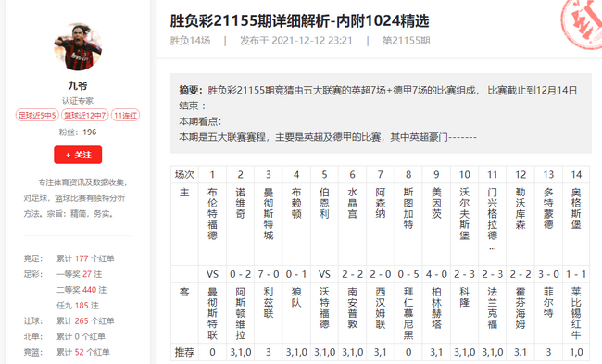Click the 0 - 5 score cell
Viewport: 602px width, 364px height.
408,274
